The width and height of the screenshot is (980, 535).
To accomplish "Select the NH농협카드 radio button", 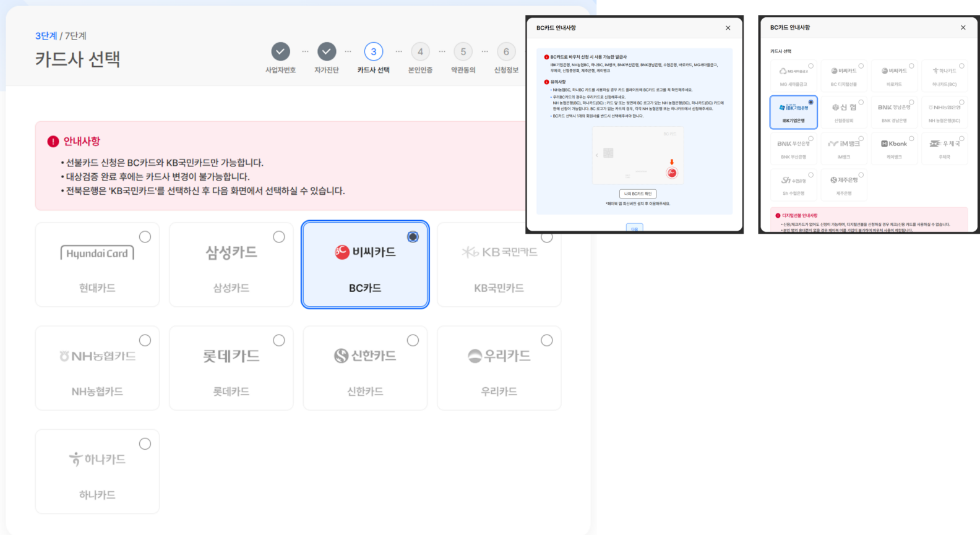I will click(145, 340).
